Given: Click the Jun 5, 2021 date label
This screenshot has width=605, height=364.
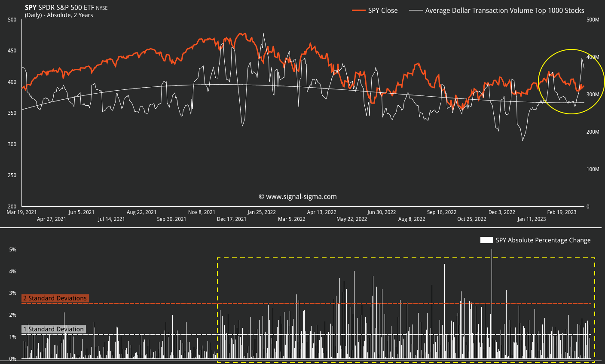Looking at the screenshot, I should 82,212.
